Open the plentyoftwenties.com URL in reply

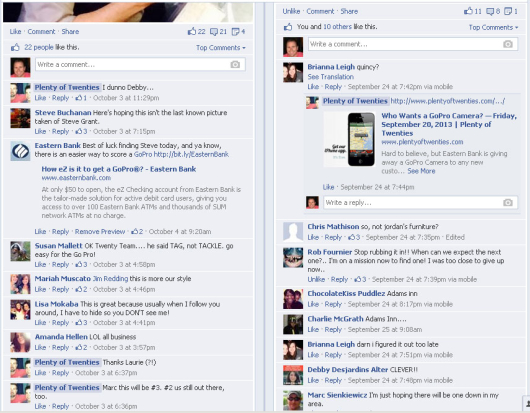448,101
